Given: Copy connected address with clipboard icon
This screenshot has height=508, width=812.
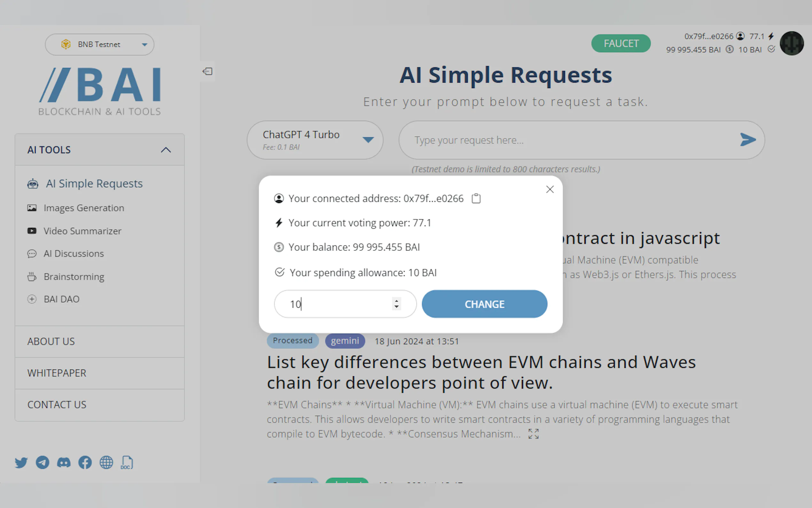Looking at the screenshot, I should (476, 199).
